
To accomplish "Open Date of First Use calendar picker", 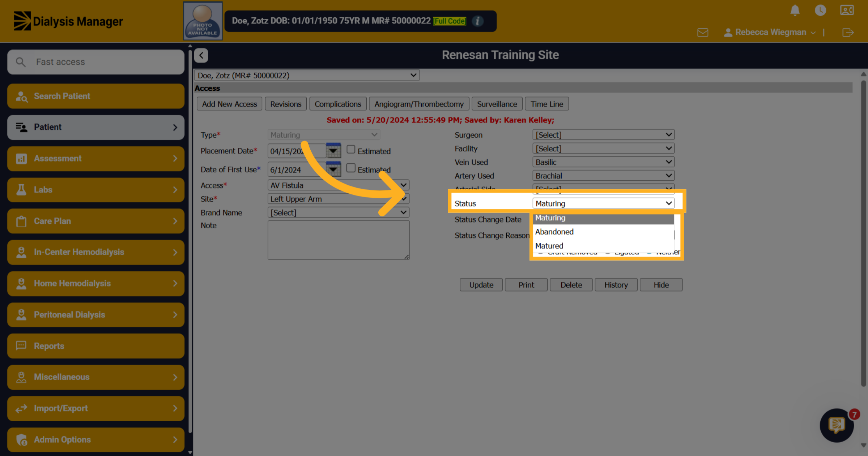I will [333, 169].
